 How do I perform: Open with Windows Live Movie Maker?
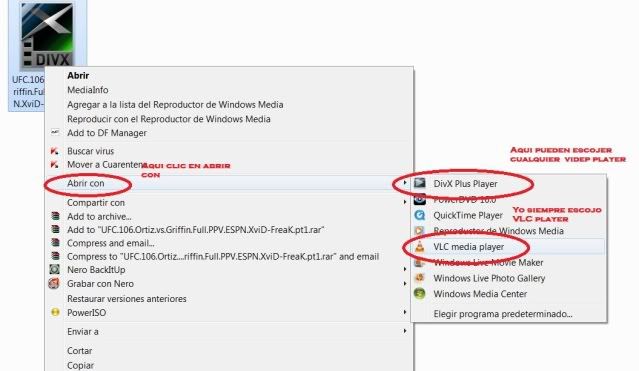pyautogui.click(x=488, y=263)
